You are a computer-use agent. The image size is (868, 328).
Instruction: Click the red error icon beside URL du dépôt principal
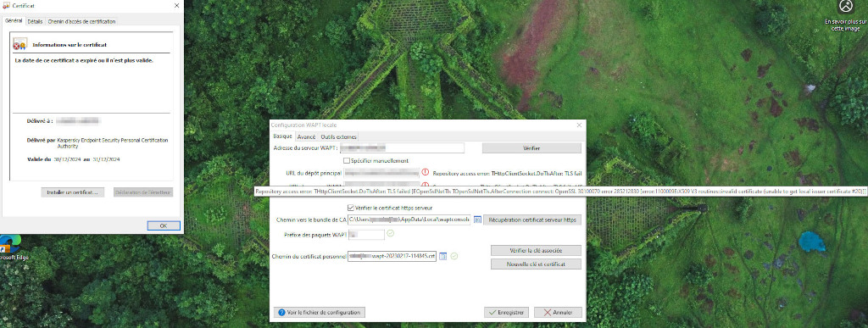[426, 173]
